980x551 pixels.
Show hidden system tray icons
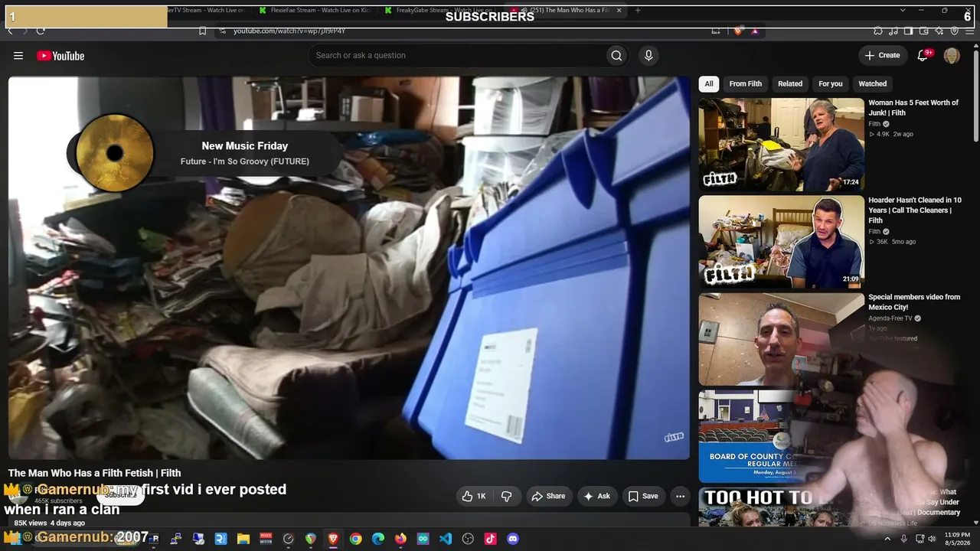[x=887, y=539]
